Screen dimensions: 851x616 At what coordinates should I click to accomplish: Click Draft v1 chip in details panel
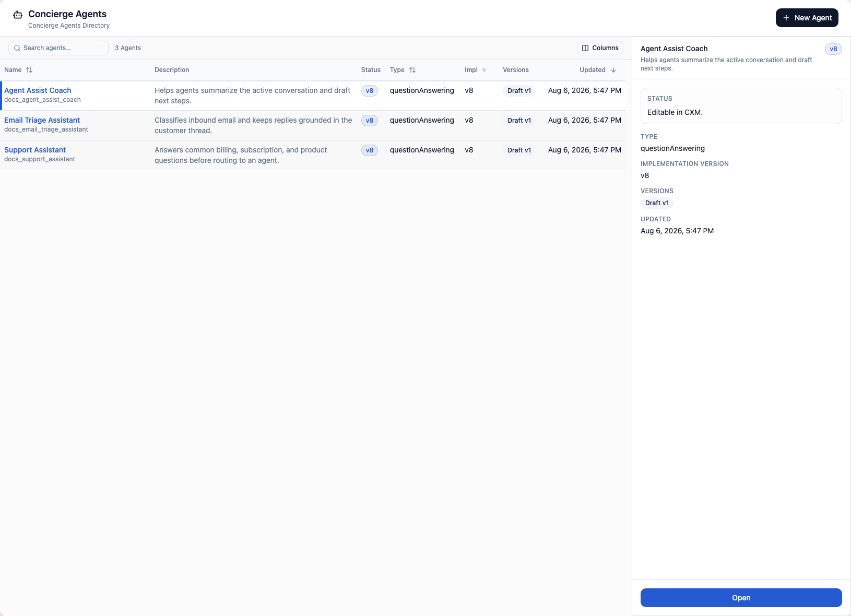click(657, 203)
